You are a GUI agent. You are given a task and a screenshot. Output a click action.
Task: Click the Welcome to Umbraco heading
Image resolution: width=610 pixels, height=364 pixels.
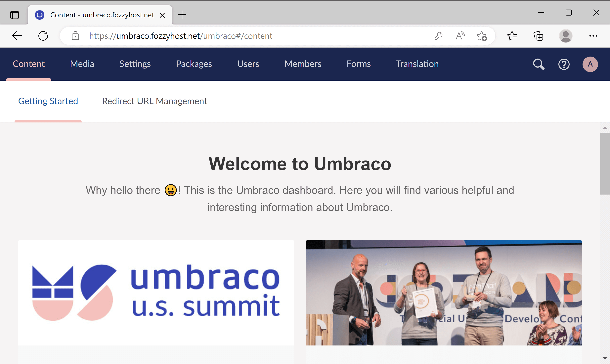pyautogui.click(x=300, y=164)
